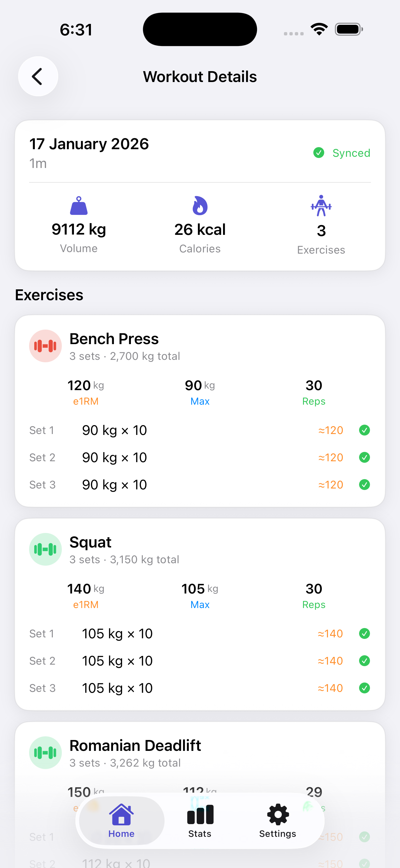Open the Home tab
400x868 pixels.
tap(122, 821)
